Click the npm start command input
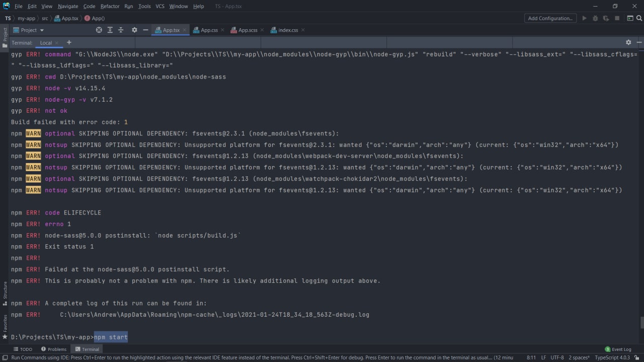The height and width of the screenshot is (362, 644). [111, 337]
